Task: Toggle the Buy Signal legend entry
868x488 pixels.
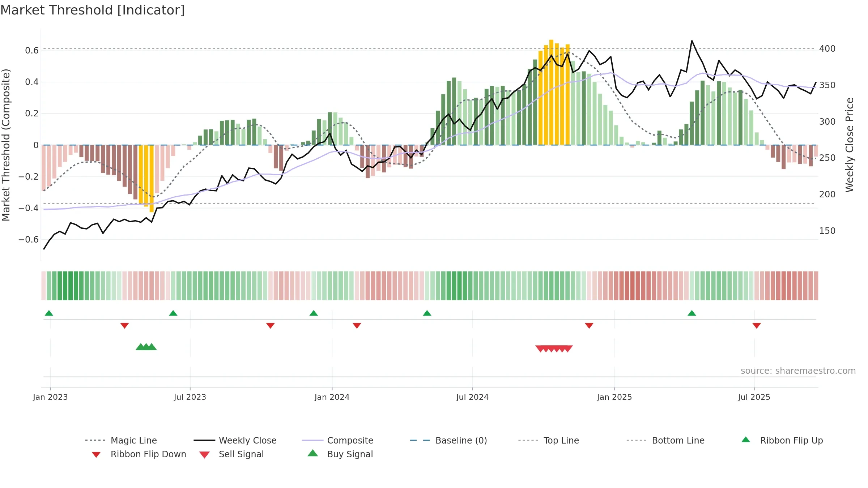Action: click(340, 454)
